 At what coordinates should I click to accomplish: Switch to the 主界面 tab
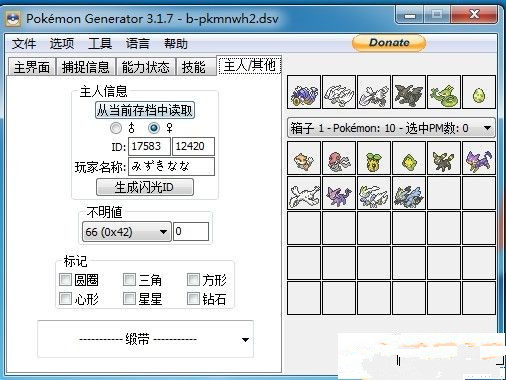(32, 67)
